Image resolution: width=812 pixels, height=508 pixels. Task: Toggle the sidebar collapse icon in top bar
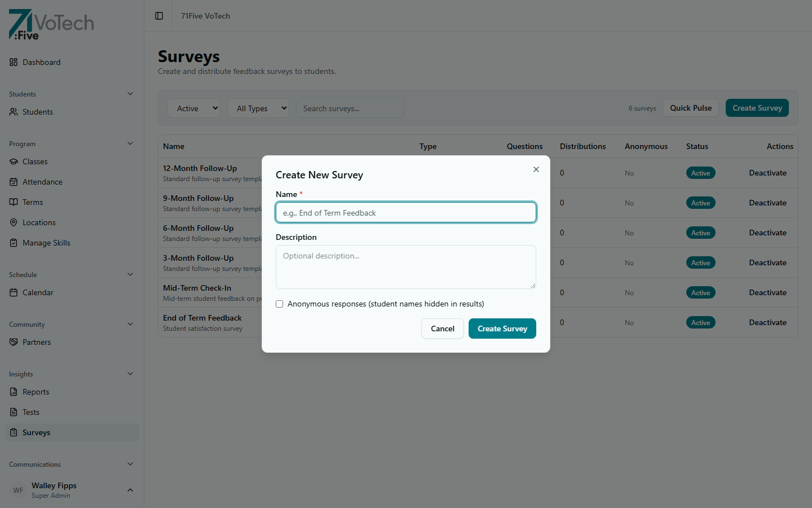coord(158,16)
